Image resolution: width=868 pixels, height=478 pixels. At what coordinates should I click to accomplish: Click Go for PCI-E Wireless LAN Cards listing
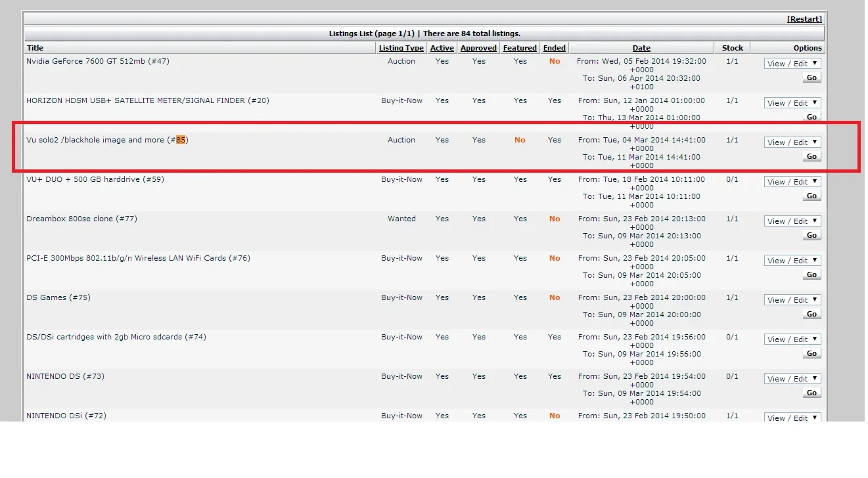click(811, 274)
